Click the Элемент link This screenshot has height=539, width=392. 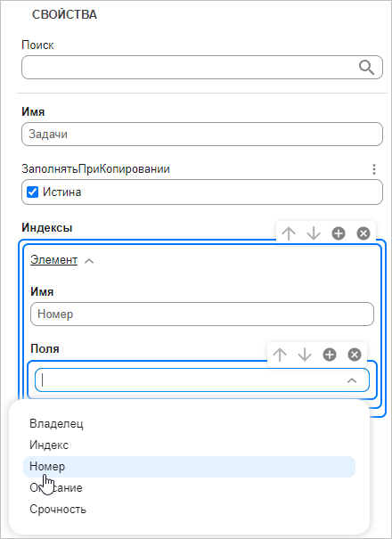pyautogui.click(x=53, y=260)
